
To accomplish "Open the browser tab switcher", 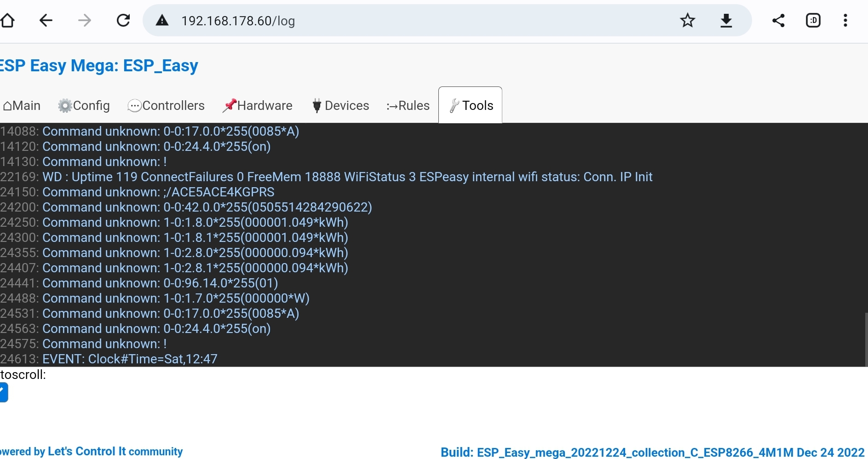I will point(813,20).
